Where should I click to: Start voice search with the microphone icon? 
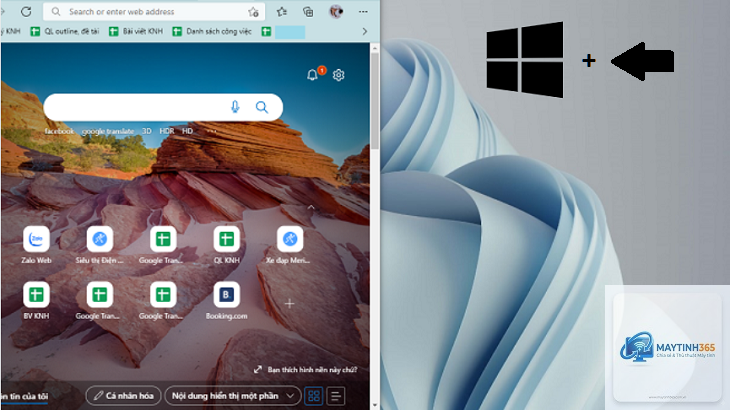[235, 107]
